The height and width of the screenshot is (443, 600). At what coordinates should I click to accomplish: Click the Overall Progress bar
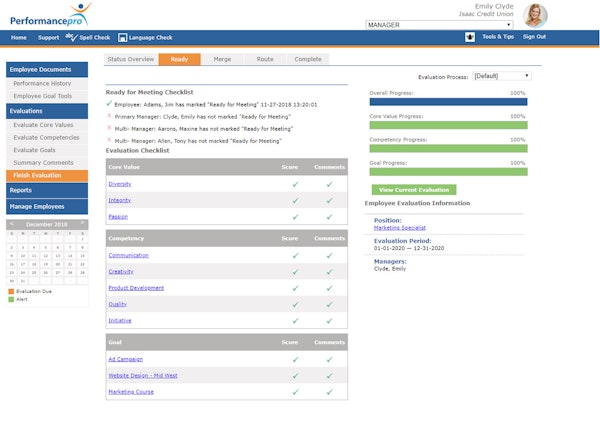coord(448,101)
